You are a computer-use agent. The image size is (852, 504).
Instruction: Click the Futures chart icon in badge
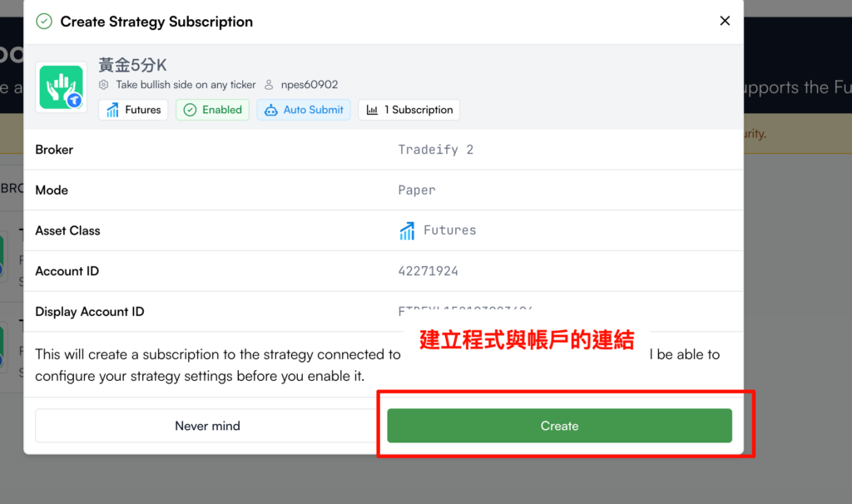112,111
